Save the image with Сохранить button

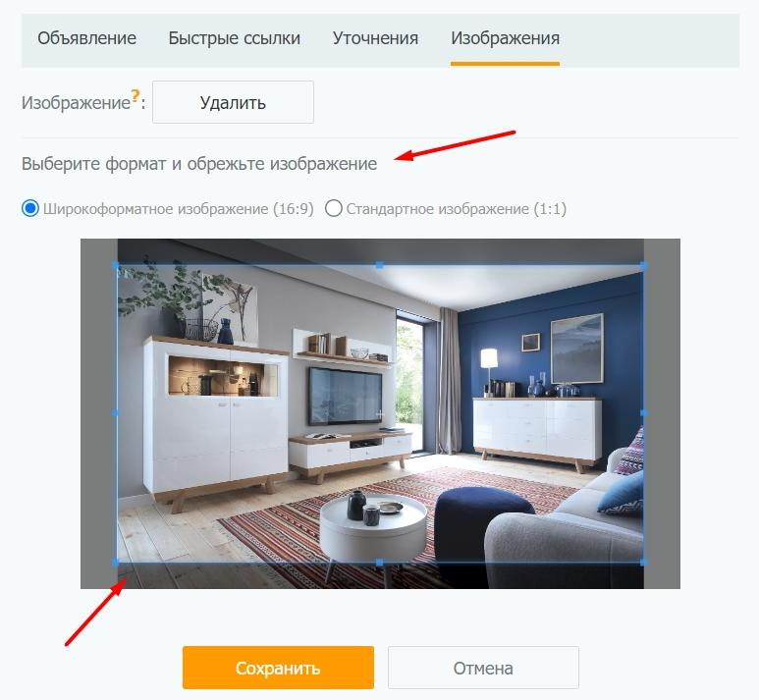(278, 668)
